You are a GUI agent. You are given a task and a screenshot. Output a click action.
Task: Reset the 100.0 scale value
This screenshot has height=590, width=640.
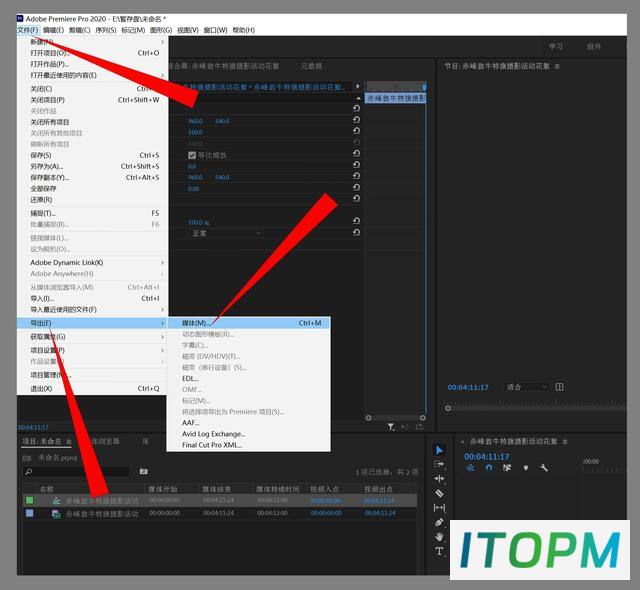[x=356, y=131]
